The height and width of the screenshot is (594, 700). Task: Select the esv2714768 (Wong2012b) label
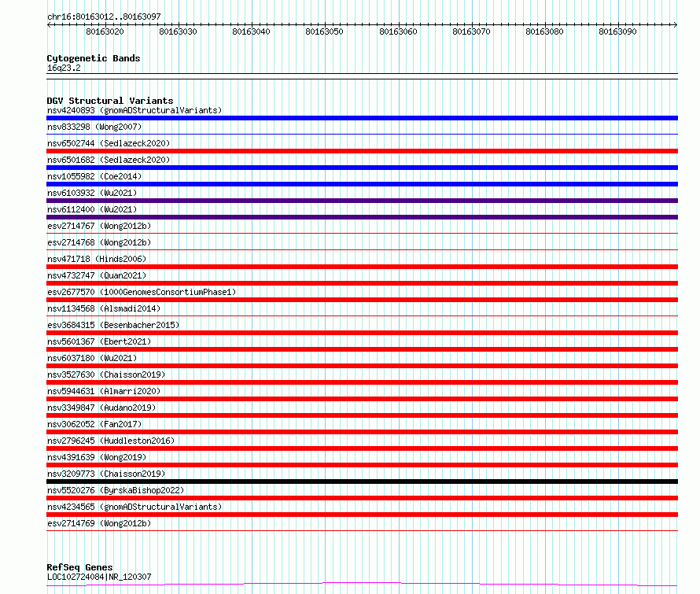pyautogui.click(x=99, y=242)
